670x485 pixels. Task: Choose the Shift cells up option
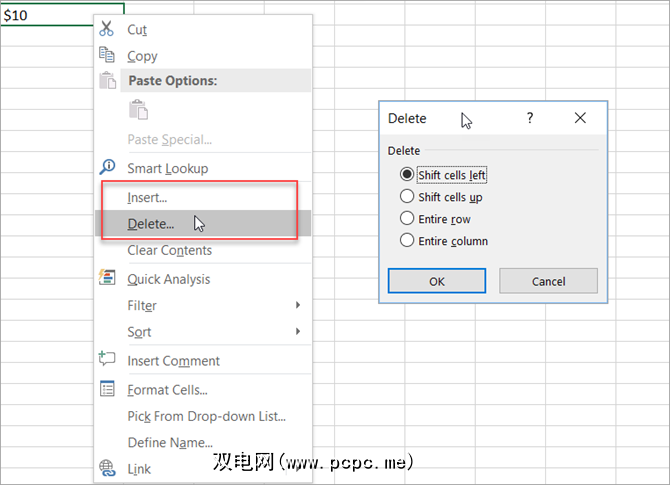pos(407,197)
